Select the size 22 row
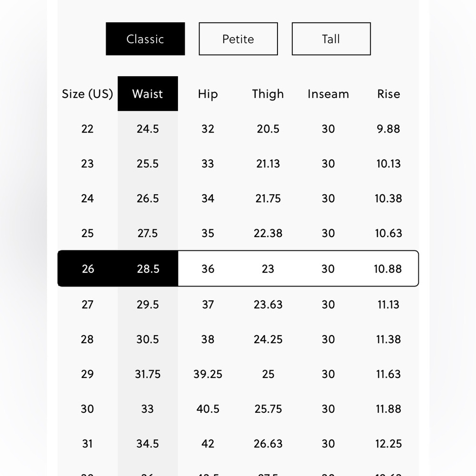The width and height of the screenshot is (476, 476). click(x=238, y=129)
